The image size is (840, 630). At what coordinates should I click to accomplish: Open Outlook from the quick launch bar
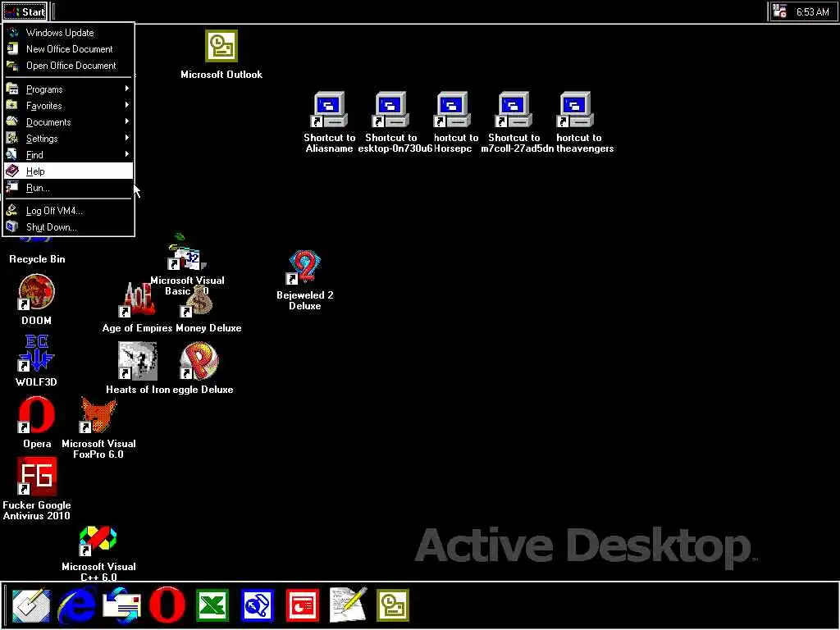pos(393,606)
